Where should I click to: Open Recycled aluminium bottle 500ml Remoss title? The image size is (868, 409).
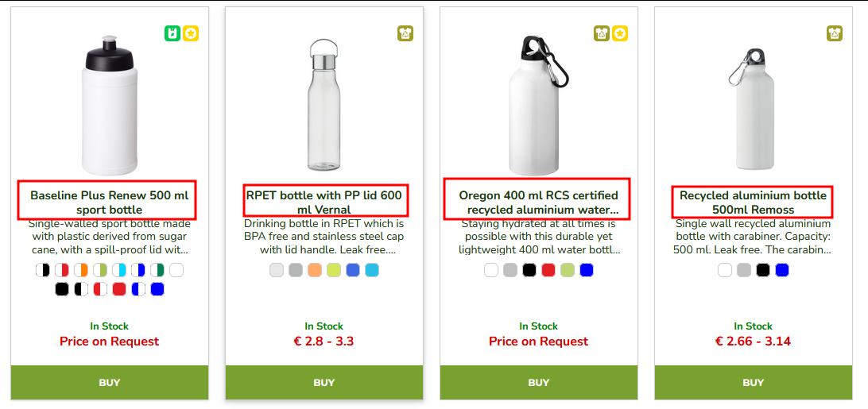click(753, 203)
